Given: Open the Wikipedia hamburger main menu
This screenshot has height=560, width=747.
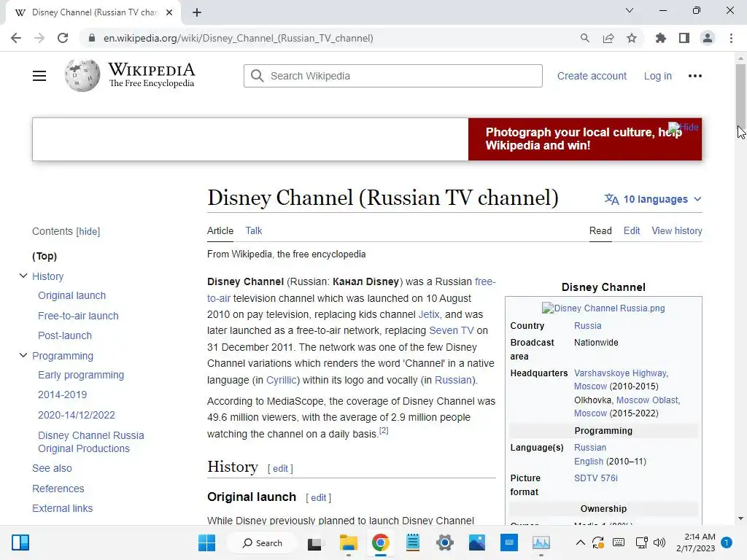Looking at the screenshot, I should [x=39, y=76].
